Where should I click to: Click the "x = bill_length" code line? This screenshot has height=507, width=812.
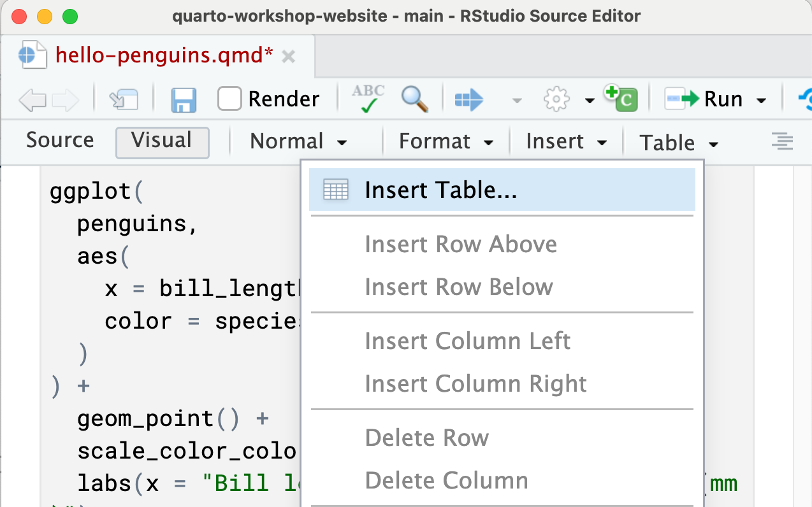click(x=203, y=289)
